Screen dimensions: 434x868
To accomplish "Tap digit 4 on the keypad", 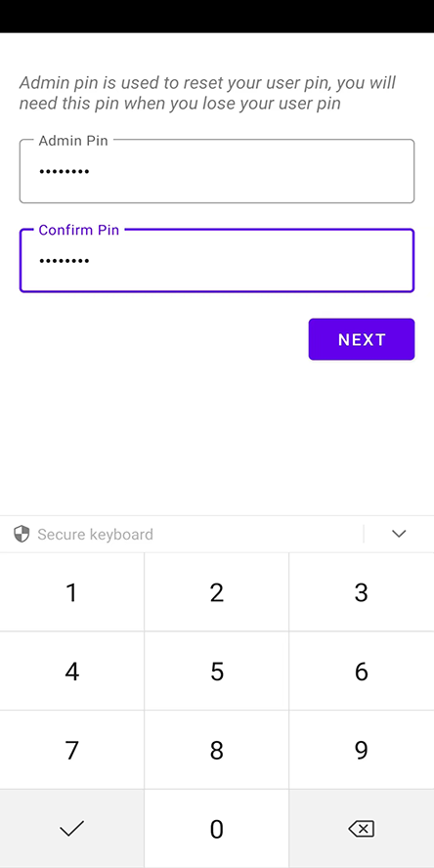I will [x=72, y=672].
